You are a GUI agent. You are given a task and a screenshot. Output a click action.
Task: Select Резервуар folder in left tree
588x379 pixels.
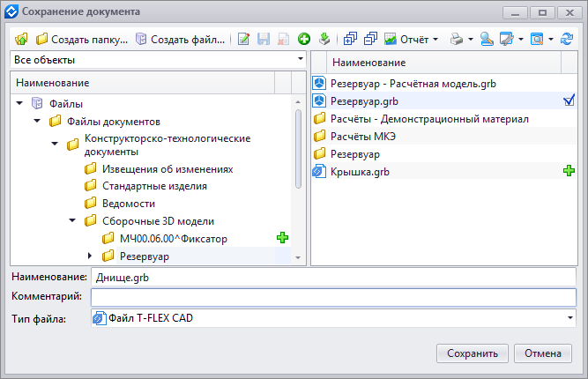(x=145, y=256)
